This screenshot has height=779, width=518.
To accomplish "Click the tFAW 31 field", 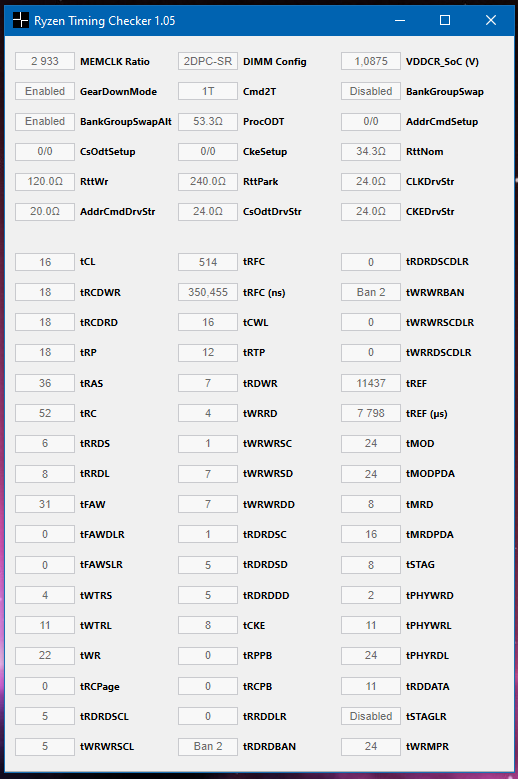I will [x=45, y=504].
